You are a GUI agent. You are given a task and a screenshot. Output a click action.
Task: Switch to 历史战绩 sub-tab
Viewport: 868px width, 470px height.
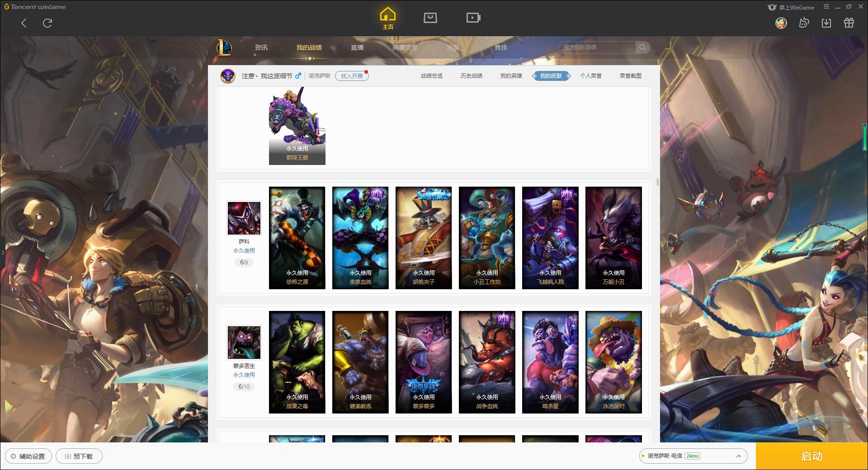point(472,76)
